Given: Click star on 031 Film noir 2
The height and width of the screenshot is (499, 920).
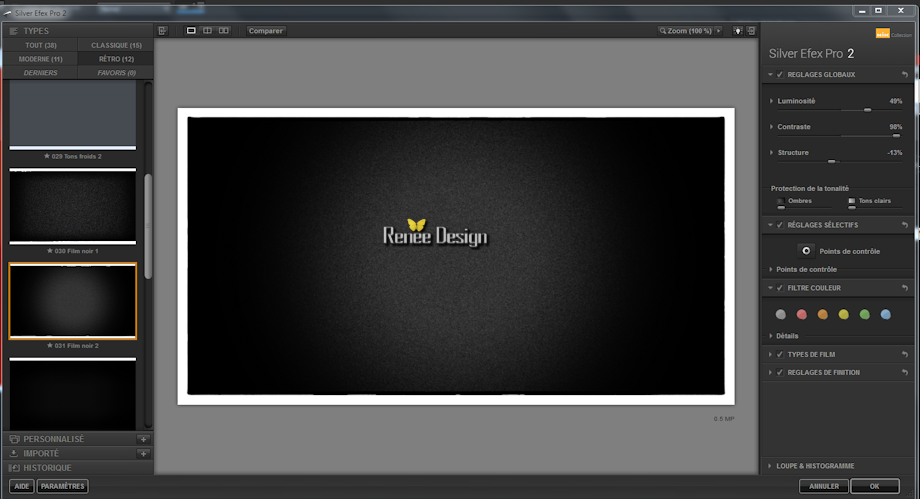Looking at the screenshot, I should pos(50,346).
